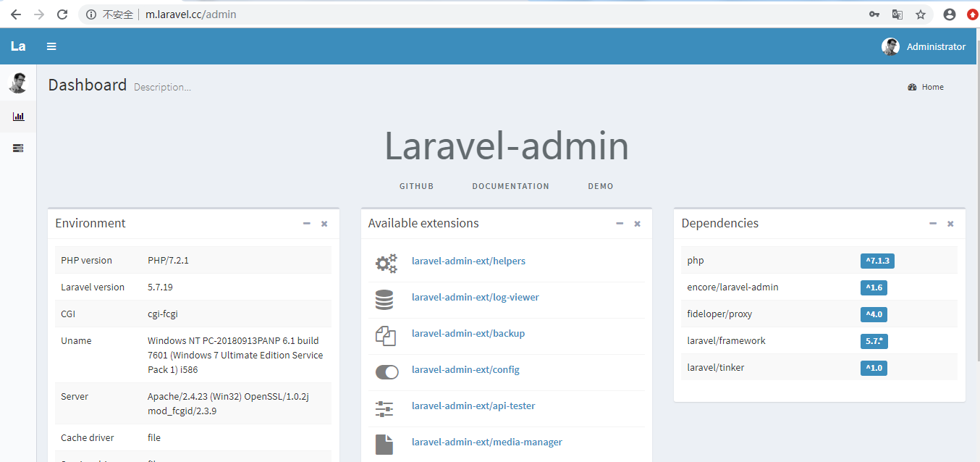Close the Environment panel
Viewport: 980px width, 462px height.
324,224
